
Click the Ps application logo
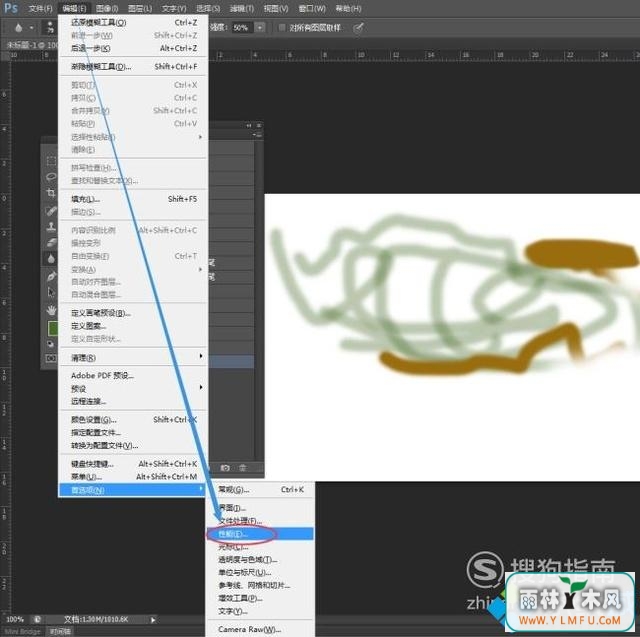[x=11, y=7]
